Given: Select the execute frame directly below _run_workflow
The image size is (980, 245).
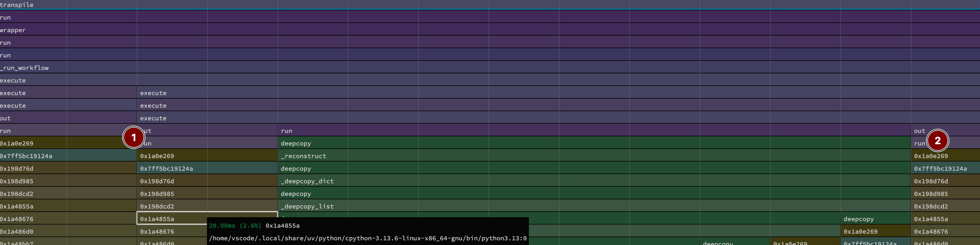Looking at the screenshot, I should pos(490,81).
